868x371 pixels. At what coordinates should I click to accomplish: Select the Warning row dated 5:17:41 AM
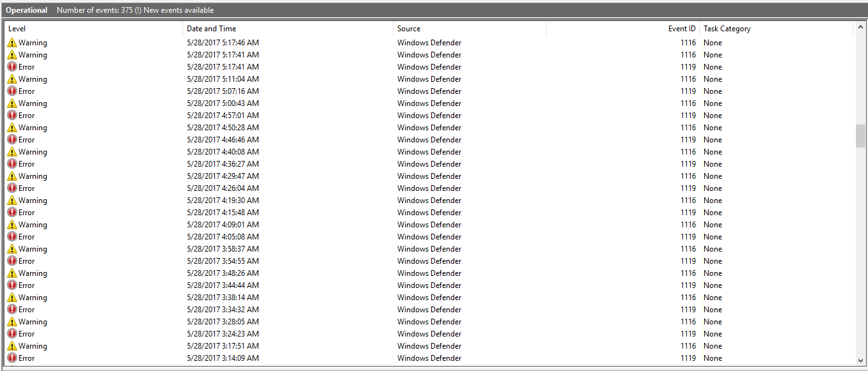tap(429, 55)
